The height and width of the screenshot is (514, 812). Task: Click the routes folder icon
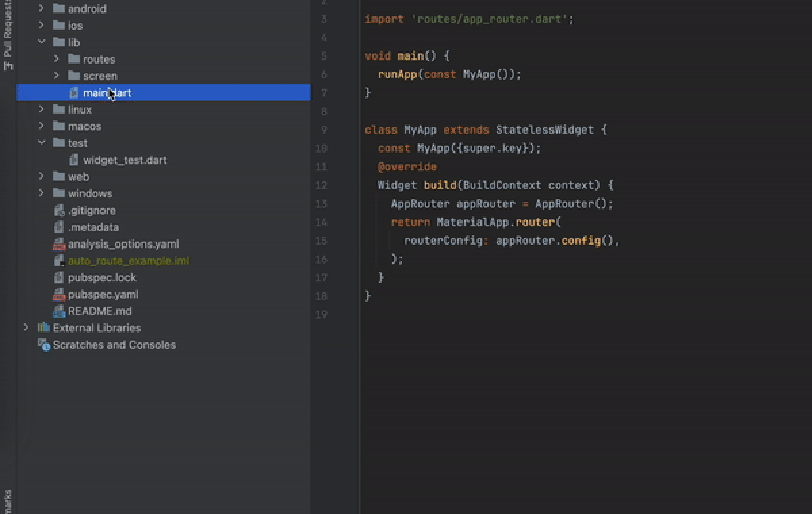pos(74,59)
